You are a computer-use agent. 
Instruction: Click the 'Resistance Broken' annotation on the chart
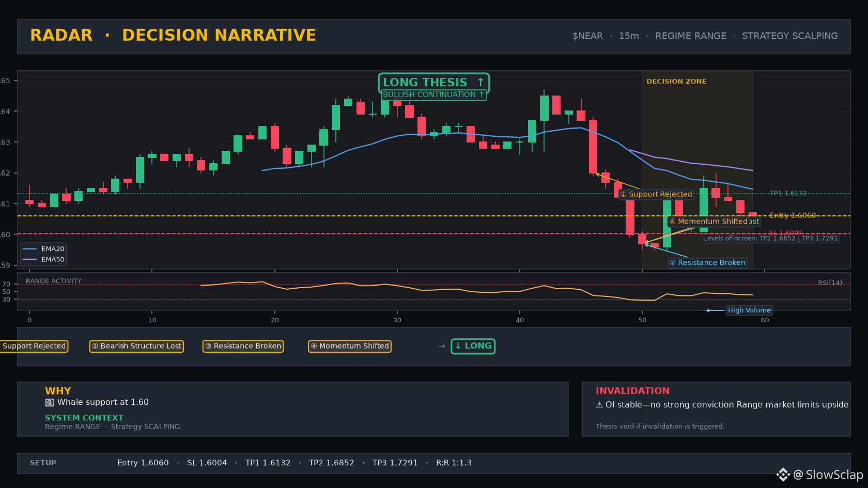[x=707, y=263]
